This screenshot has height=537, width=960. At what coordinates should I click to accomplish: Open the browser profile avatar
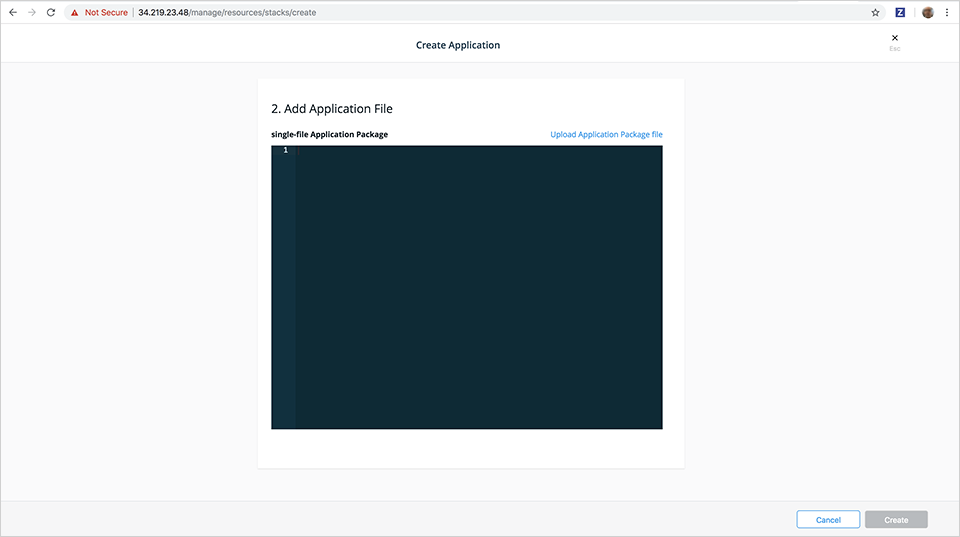tap(928, 12)
